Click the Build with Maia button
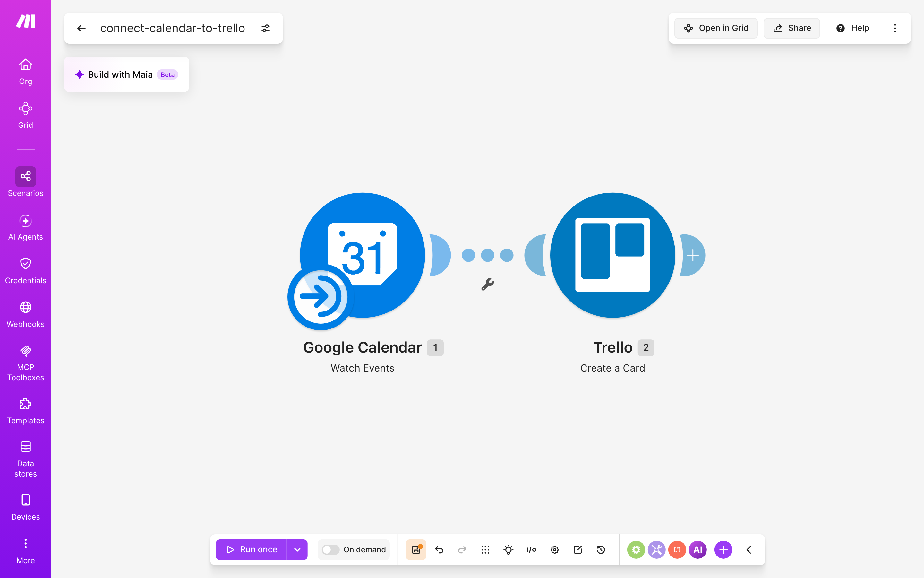This screenshot has height=578, width=924. click(x=127, y=74)
